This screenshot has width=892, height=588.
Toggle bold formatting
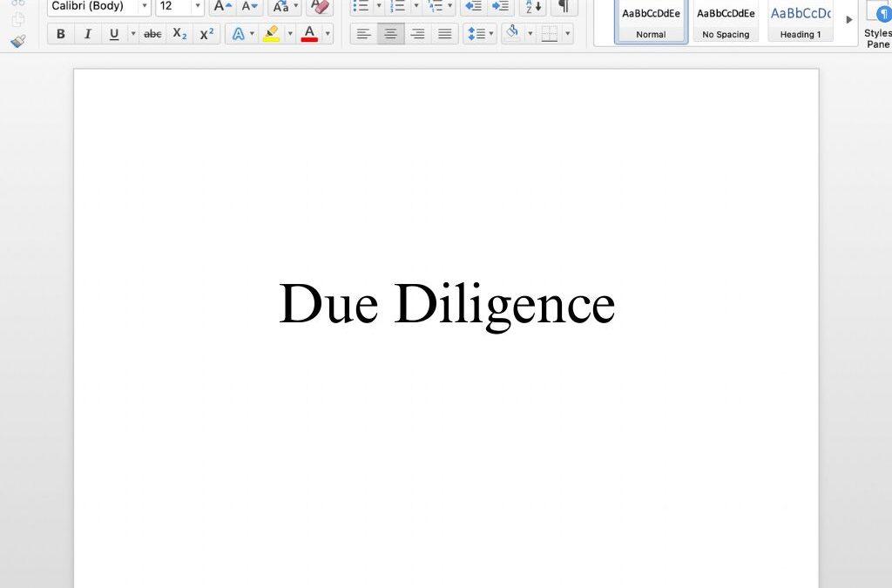61,34
